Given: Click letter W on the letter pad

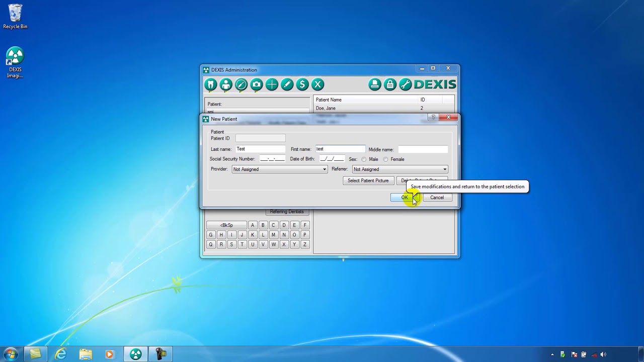Looking at the screenshot, I should click(273, 244).
